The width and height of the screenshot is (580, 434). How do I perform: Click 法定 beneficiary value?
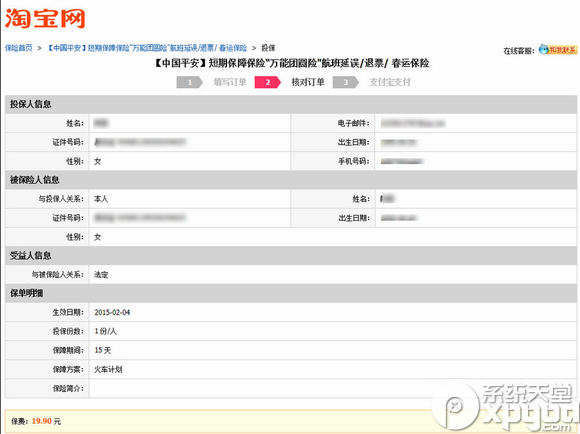tap(101, 275)
